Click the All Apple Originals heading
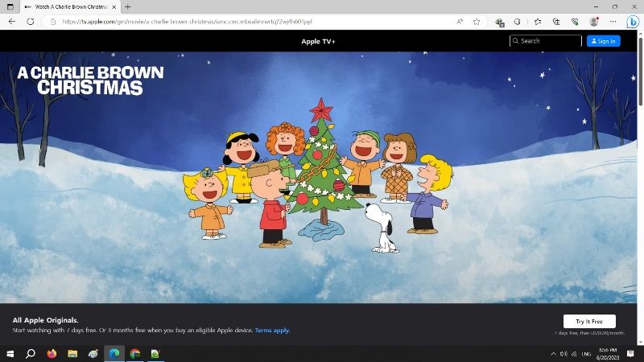 click(45, 320)
